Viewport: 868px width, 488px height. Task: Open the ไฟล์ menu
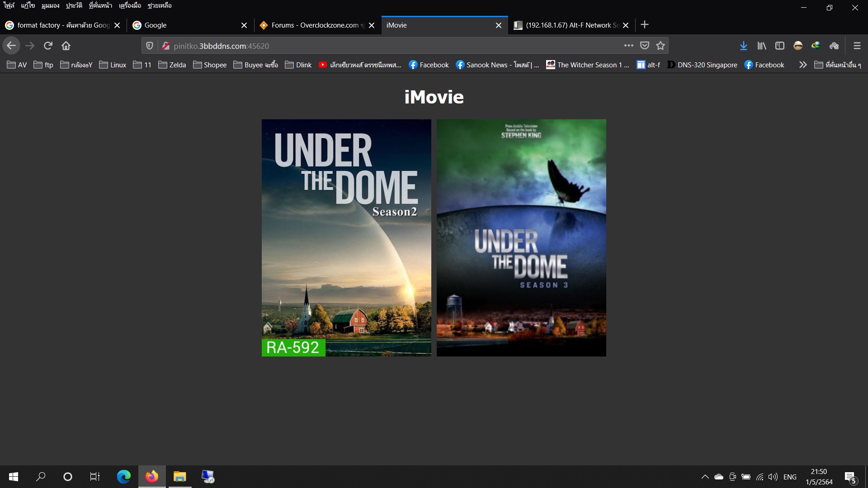tap(9, 5)
